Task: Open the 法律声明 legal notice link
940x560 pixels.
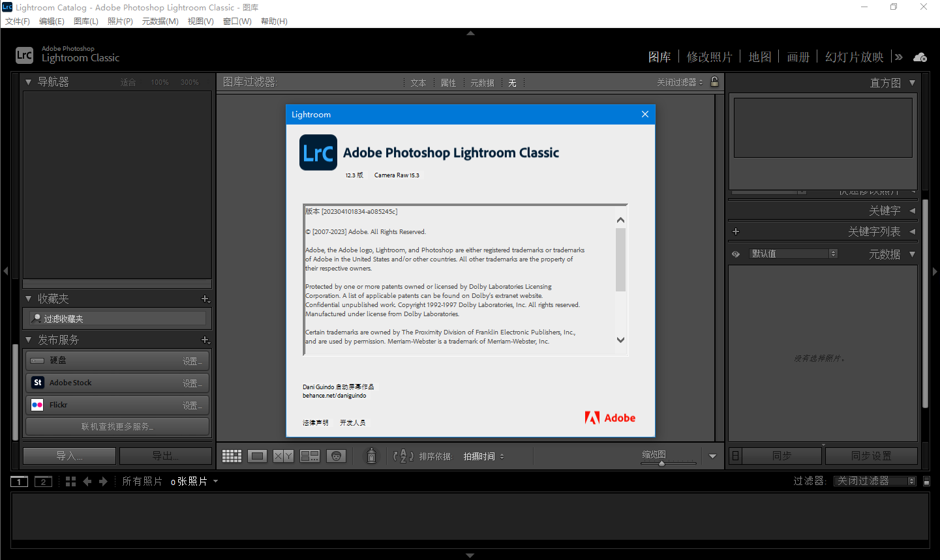Action: pos(316,423)
